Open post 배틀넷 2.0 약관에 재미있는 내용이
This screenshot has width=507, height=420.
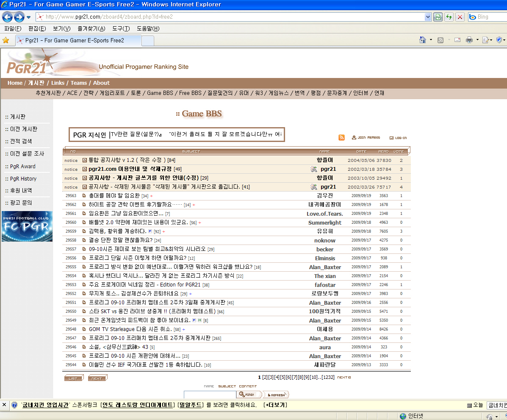[x=139, y=223]
